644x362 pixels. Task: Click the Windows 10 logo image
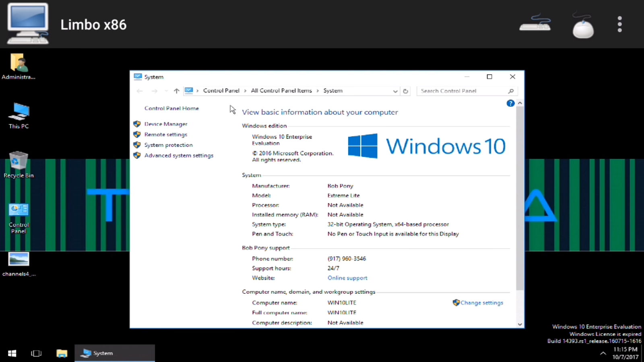(427, 146)
